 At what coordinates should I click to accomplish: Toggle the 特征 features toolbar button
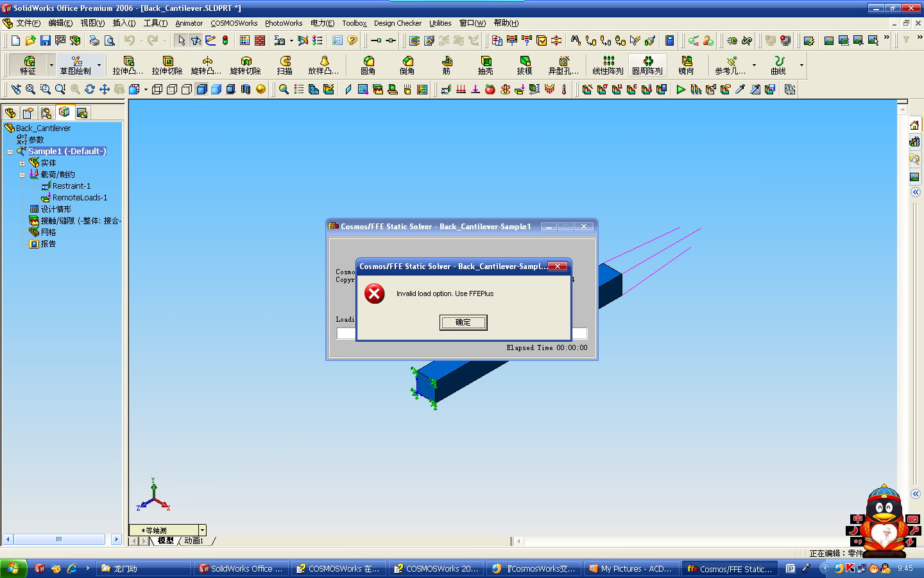pos(28,65)
